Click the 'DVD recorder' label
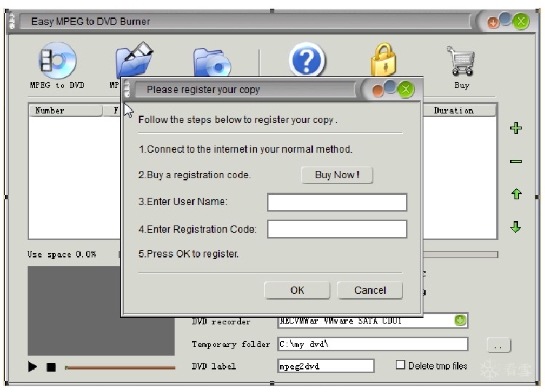 [221, 321]
